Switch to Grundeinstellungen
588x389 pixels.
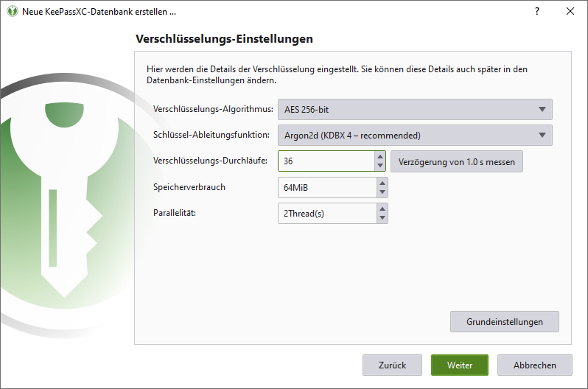505,321
